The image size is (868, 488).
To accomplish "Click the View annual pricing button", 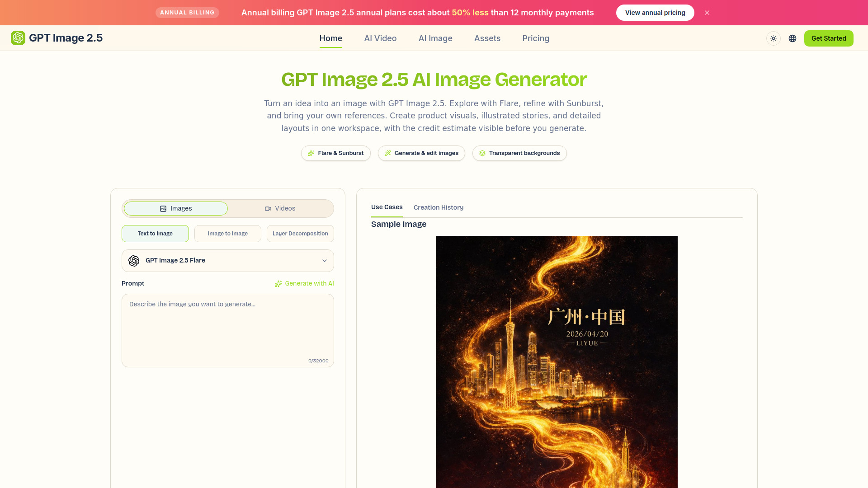I will [x=655, y=13].
